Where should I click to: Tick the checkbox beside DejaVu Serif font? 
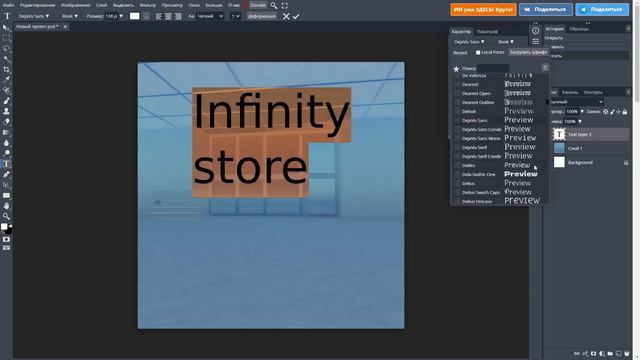(457, 147)
